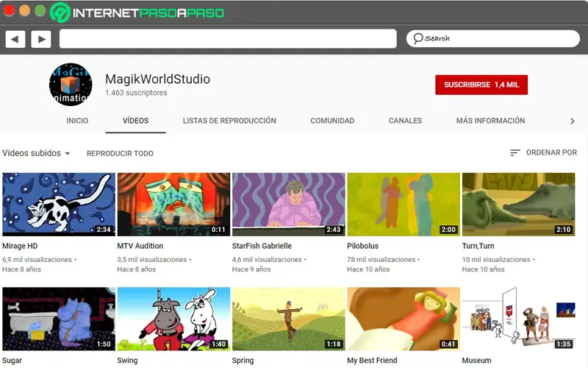Image resolution: width=588 pixels, height=368 pixels.
Task: Click the browser forward arrow button
Action: 41,39
